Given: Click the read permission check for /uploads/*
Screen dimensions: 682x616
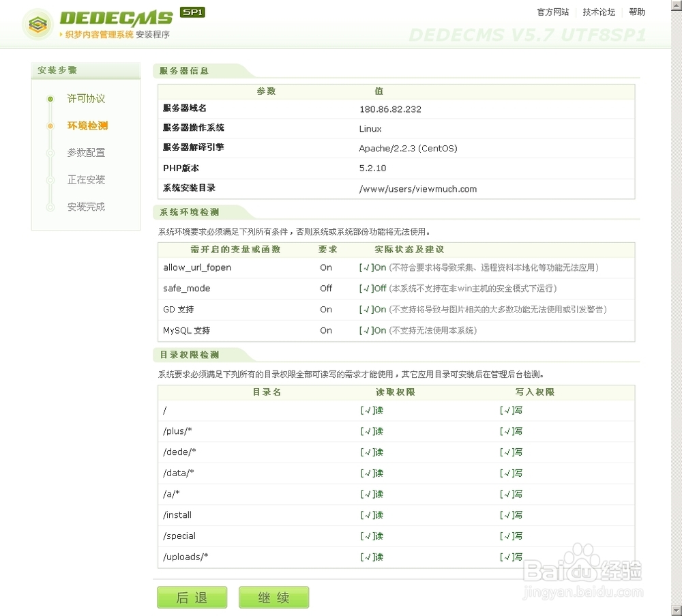Looking at the screenshot, I should [x=372, y=557].
